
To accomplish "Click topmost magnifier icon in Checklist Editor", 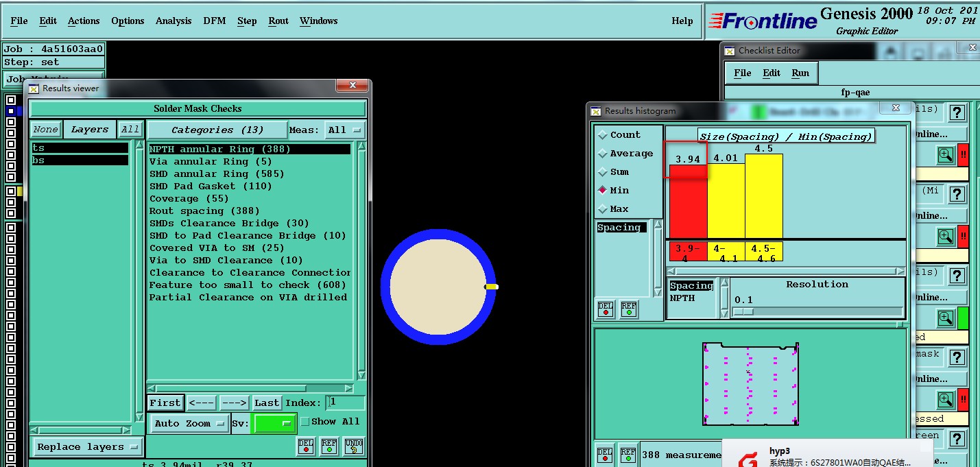I will tap(946, 155).
